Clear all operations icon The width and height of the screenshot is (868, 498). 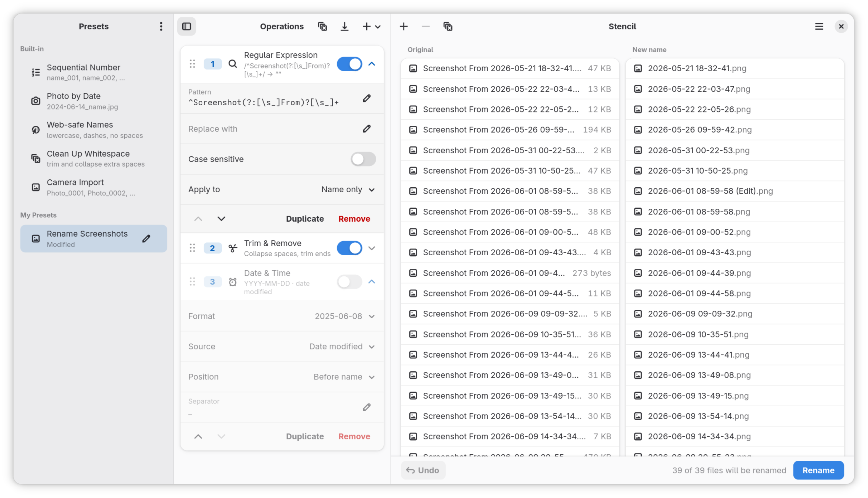tap(322, 26)
